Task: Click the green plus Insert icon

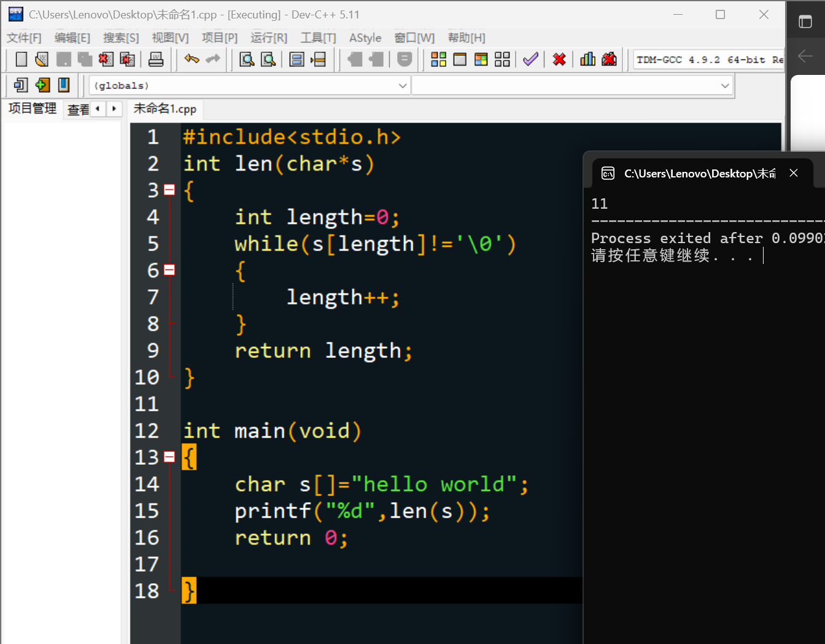Action: click(x=42, y=85)
